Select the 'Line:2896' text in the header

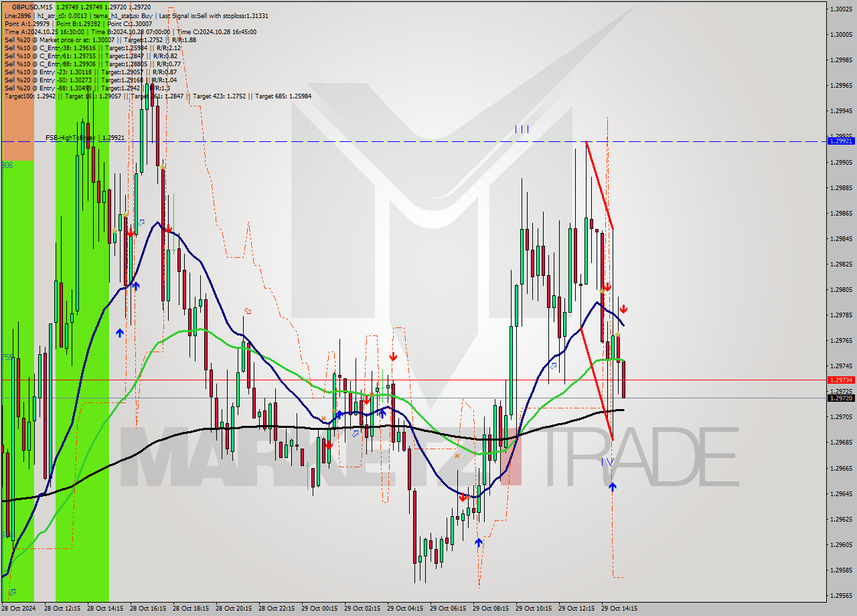18,15
